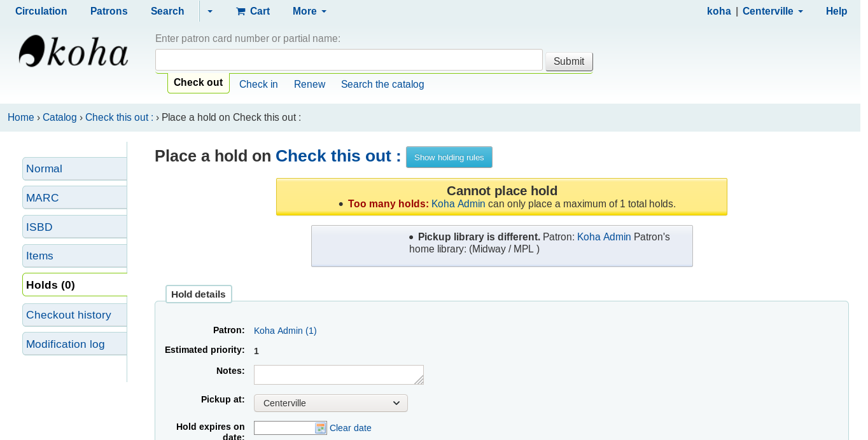Click into the Notes text area
This screenshot has width=868, height=440.
(338, 375)
